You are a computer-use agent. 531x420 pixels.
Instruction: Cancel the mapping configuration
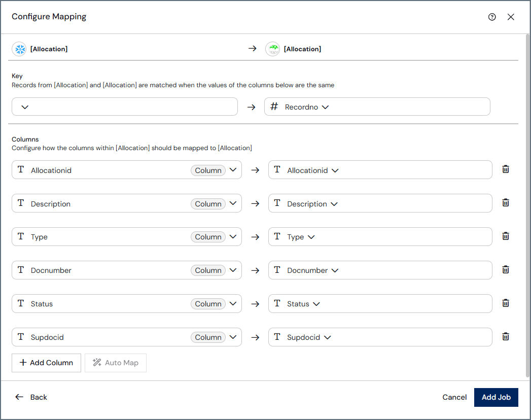click(x=454, y=397)
